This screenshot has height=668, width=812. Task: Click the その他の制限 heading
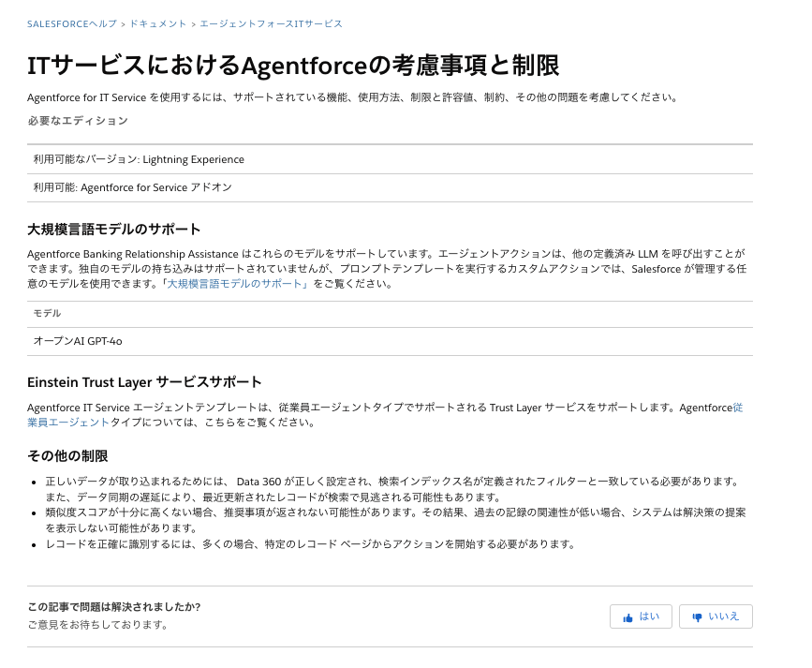point(67,456)
